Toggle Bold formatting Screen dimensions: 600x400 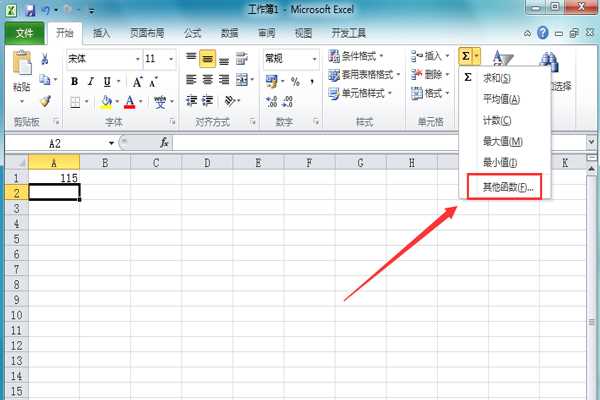[x=75, y=81]
